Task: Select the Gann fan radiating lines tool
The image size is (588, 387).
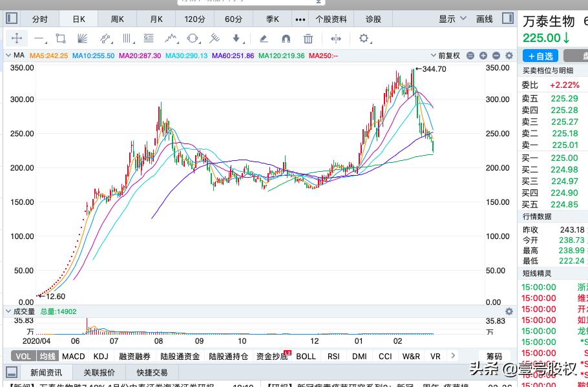Action: click(83, 39)
